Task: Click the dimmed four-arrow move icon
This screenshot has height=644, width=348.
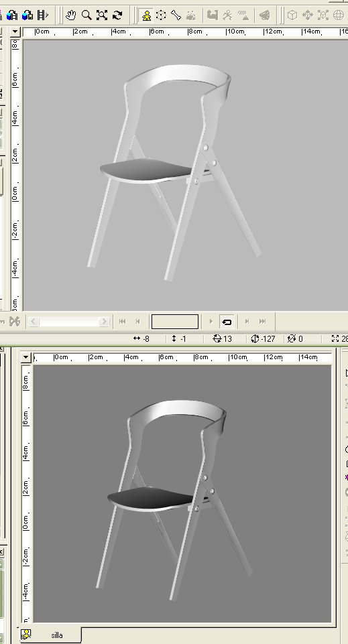Action: pos(308,15)
